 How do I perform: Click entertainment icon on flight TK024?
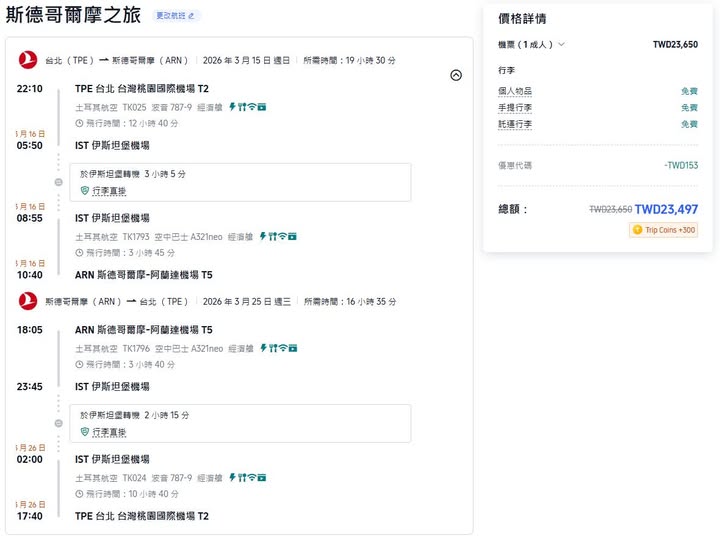click(x=262, y=478)
